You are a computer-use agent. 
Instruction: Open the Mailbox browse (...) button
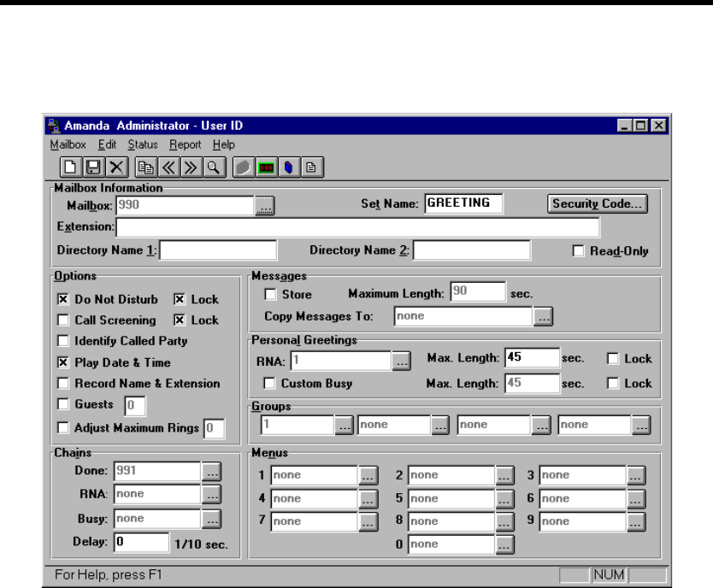[x=265, y=206]
